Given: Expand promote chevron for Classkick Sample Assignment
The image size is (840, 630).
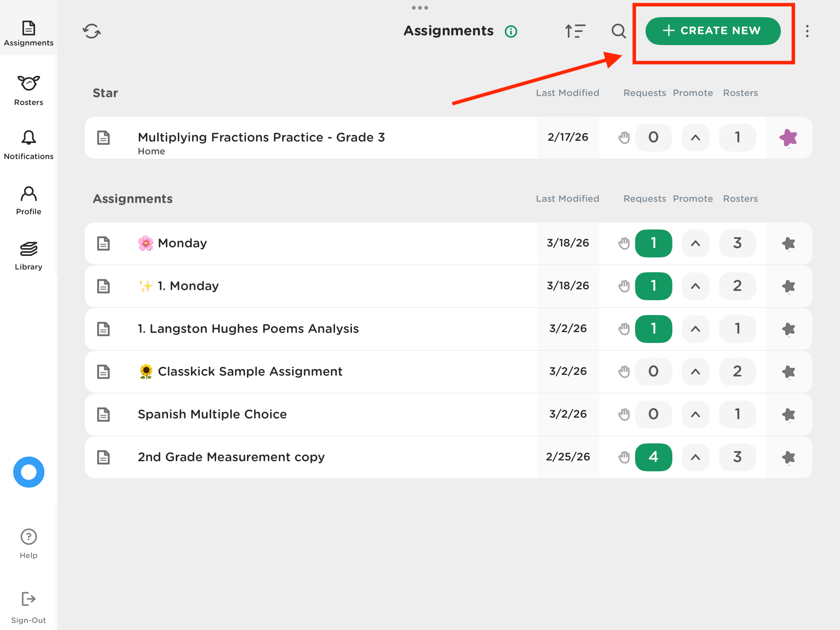Looking at the screenshot, I should click(696, 372).
